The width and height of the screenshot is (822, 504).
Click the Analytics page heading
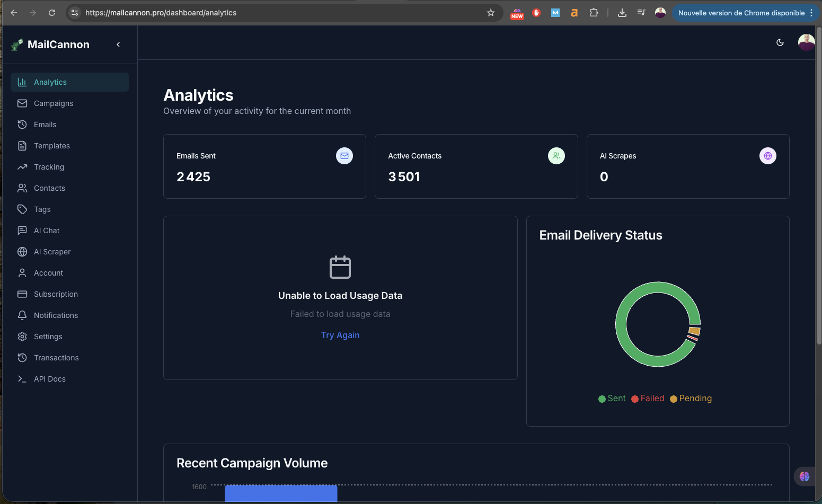pyautogui.click(x=198, y=95)
